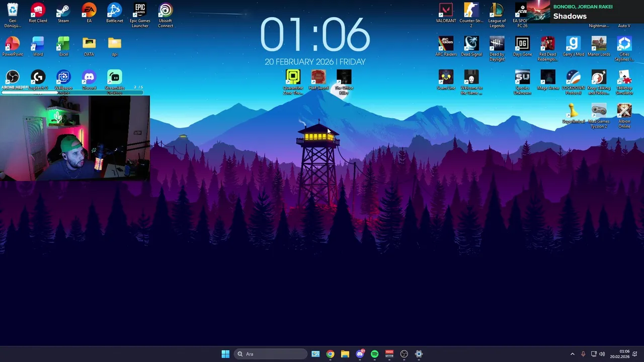Open the Windows Start menu

pyautogui.click(x=225, y=354)
